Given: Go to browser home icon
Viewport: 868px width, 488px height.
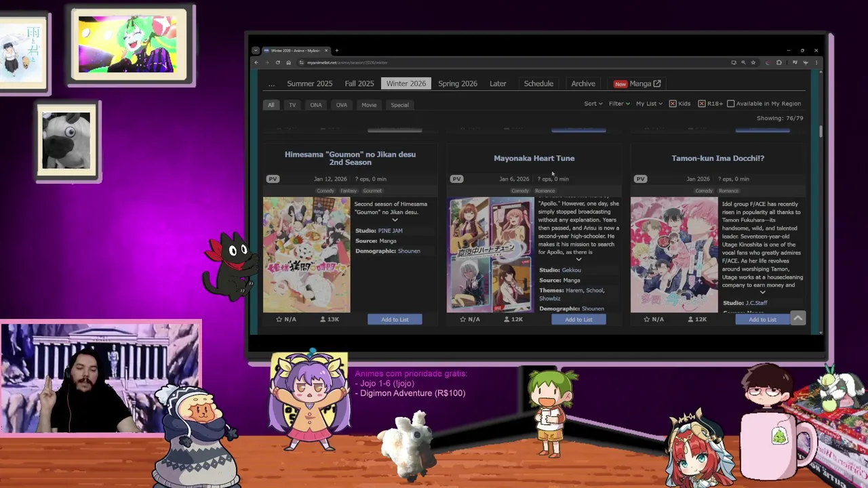Looking at the screenshot, I should coord(288,62).
